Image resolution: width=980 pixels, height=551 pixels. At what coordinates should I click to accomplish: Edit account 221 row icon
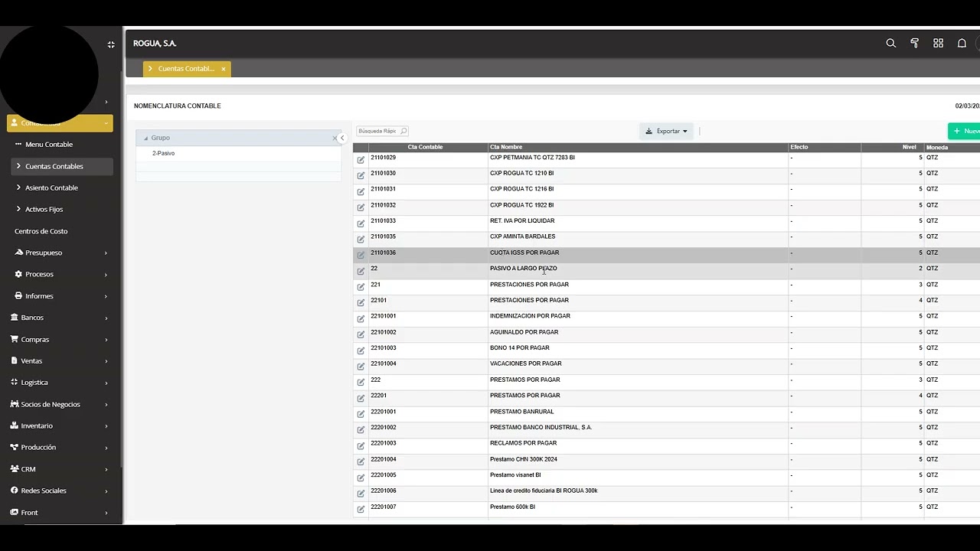pyautogui.click(x=361, y=286)
